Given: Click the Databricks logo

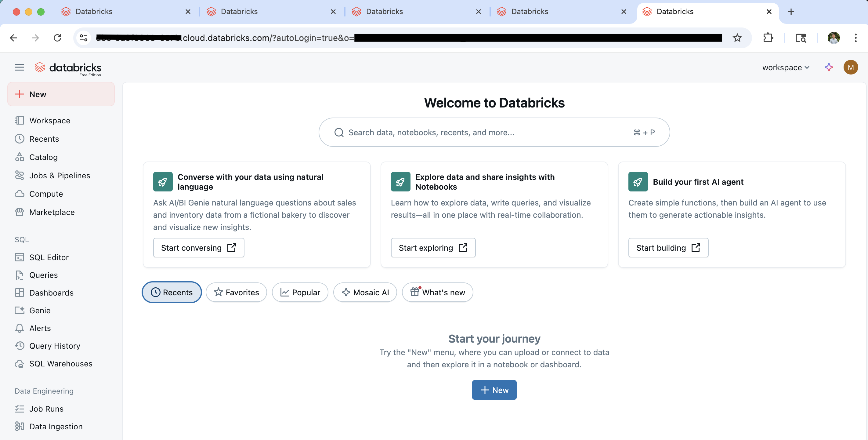Looking at the screenshot, I should point(68,69).
